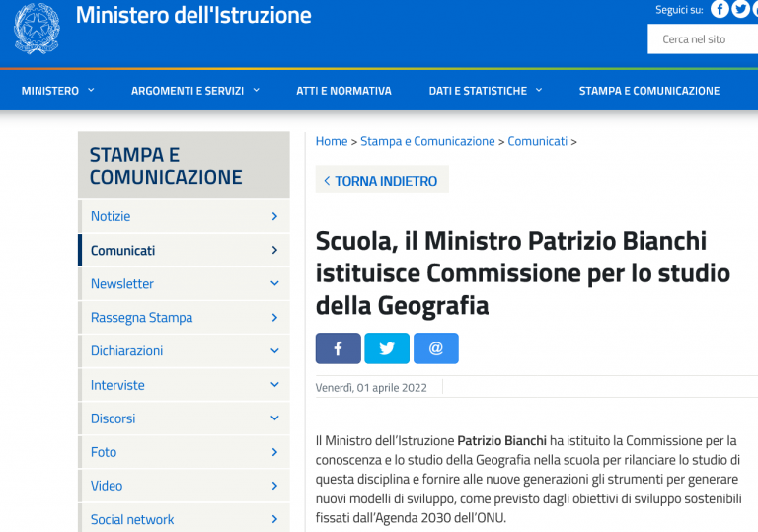Click the Video arrow chevron
Viewport: 758px width, 532px height.
[274, 486]
